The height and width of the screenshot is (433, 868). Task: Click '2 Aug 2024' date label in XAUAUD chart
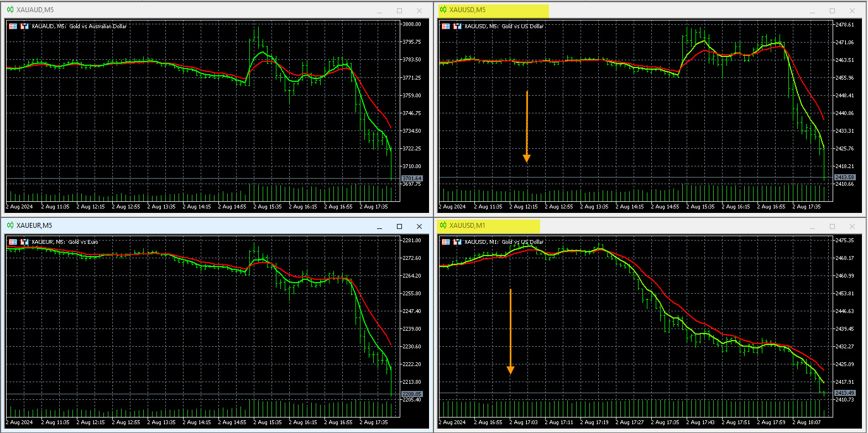19,206
